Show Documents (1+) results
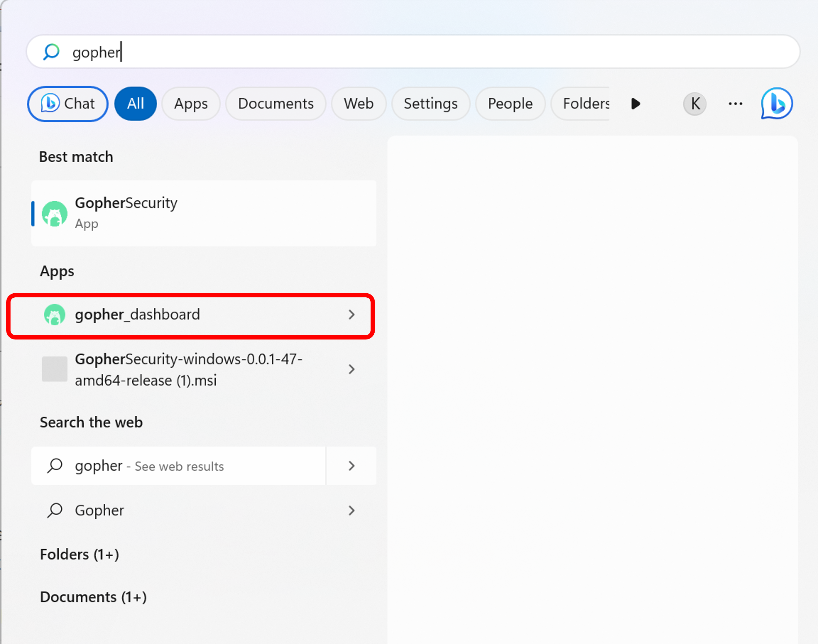The width and height of the screenshot is (818, 644). point(93,597)
